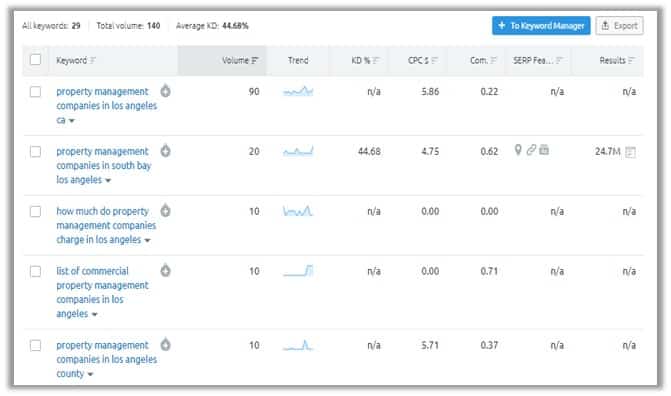The image size is (671, 396).
Task: Click add icon next to 'how much do property' keyword
Action: click(x=166, y=211)
